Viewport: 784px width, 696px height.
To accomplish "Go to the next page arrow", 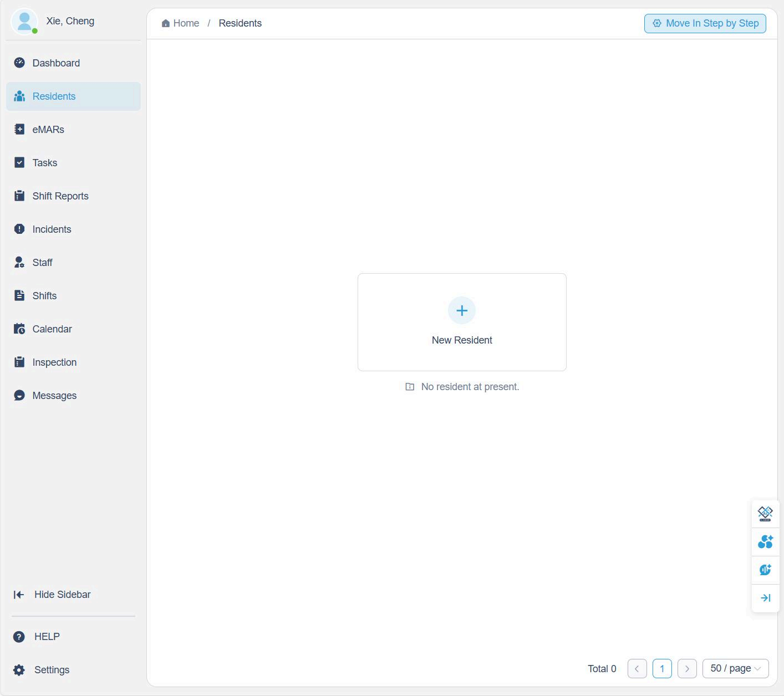I will pyautogui.click(x=687, y=669).
